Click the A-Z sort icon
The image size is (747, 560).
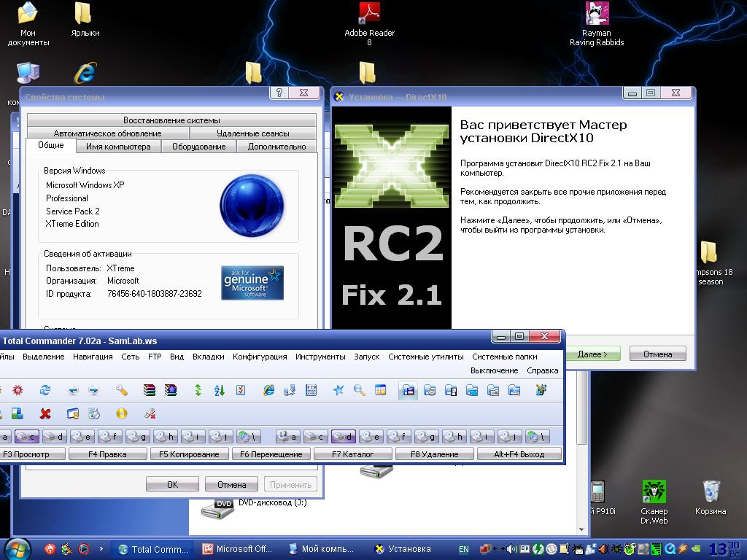(219, 391)
